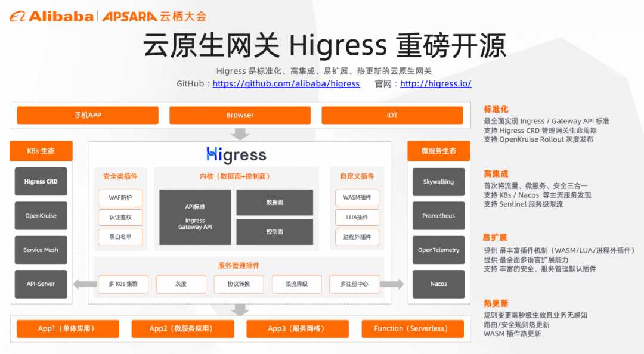This screenshot has width=644, height=354.
Task: Click the 微服务生态 header
Action: pos(439,151)
